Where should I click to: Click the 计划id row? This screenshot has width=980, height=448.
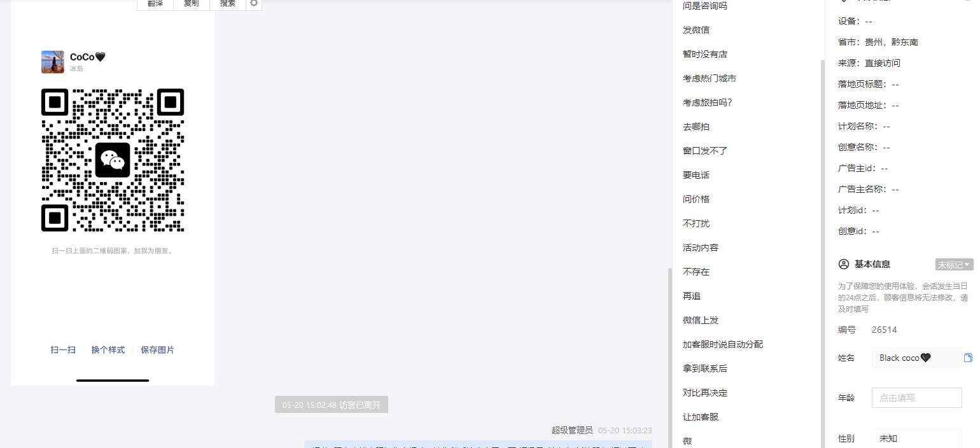858,210
